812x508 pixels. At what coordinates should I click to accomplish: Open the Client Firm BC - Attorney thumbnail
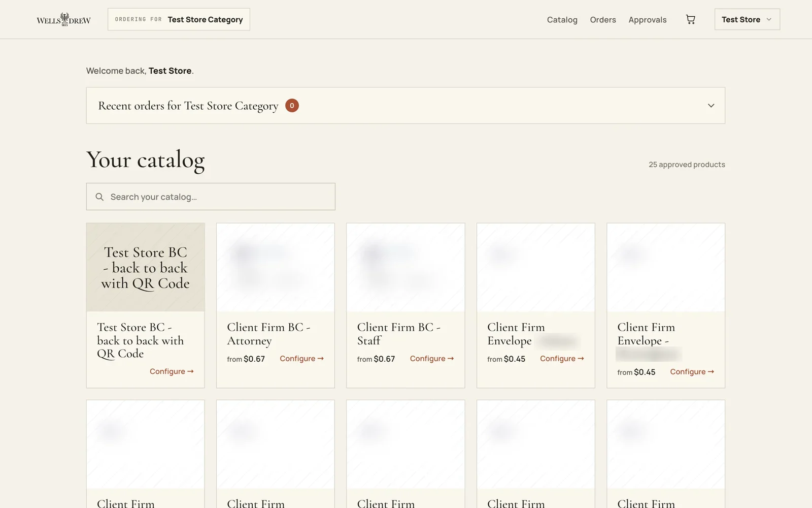click(x=276, y=267)
